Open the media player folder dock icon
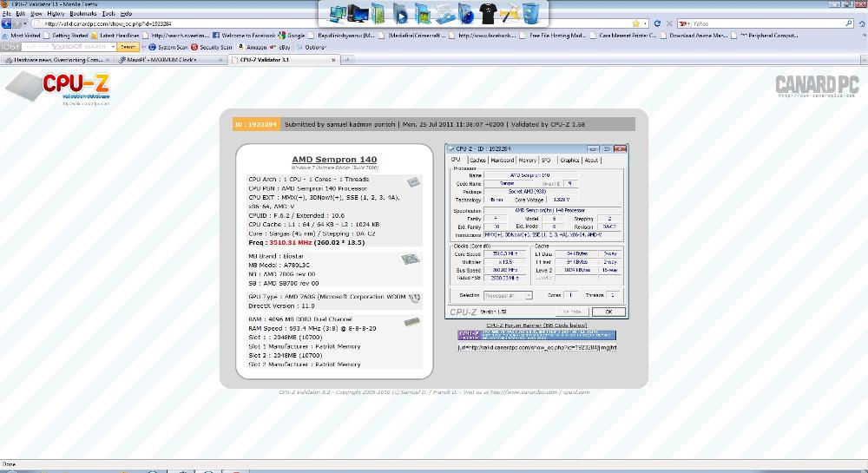 399,15
